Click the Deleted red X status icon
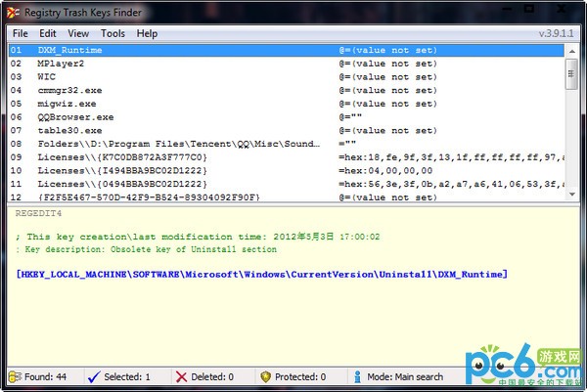The height and width of the screenshot is (392, 587). [181, 376]
